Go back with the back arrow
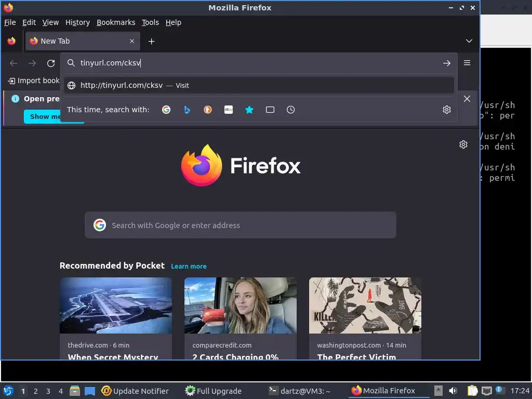 pyautogui.click(x=14, y=63)
